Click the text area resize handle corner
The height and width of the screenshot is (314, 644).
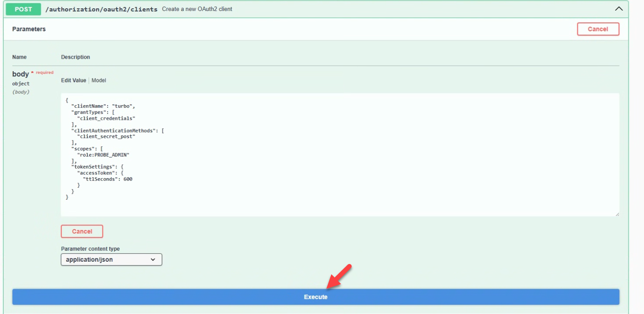[x=616, y=214]
